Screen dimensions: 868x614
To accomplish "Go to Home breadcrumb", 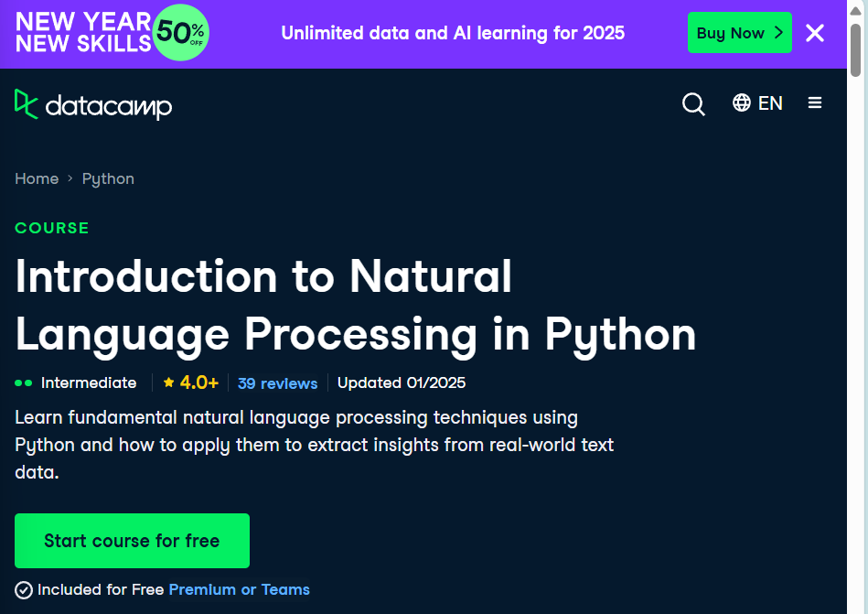I will (x=37, y=178).
